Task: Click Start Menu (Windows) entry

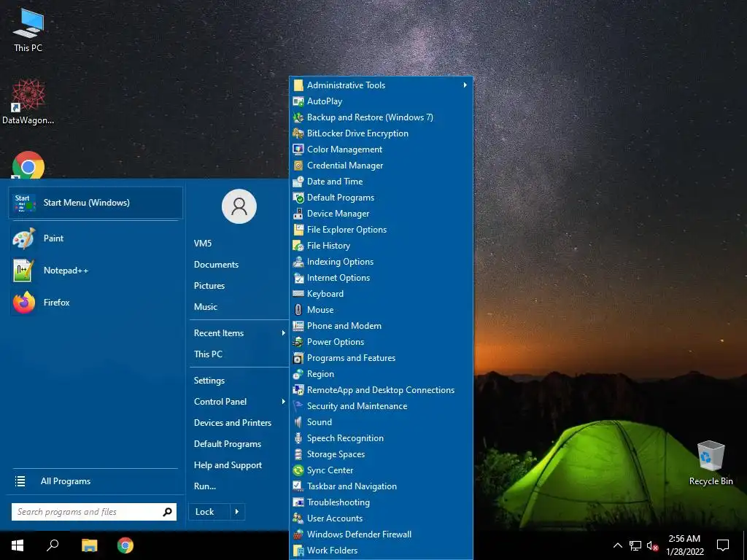Action: [x=96, y=203]
